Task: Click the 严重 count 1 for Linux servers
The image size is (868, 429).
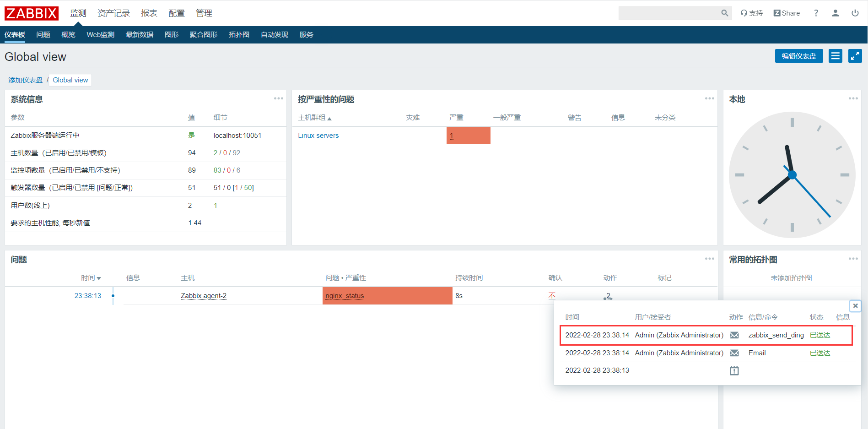Action: (452, 136)
